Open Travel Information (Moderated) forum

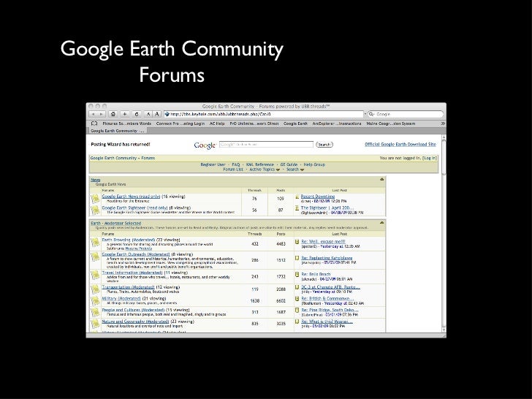pyautogui.click(x=132, y=273)
